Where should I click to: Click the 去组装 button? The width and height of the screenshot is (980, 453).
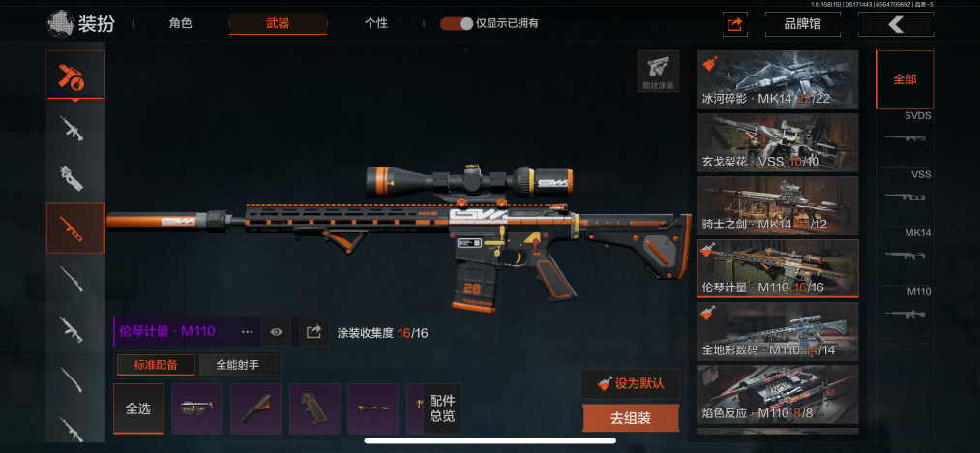[632, 418]
